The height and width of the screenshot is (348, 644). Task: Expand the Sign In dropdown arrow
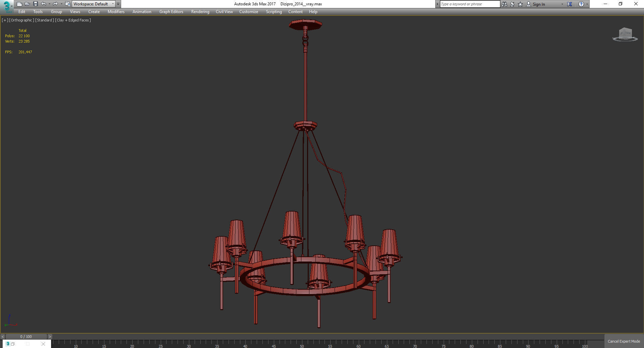click(x=562, y=4)
